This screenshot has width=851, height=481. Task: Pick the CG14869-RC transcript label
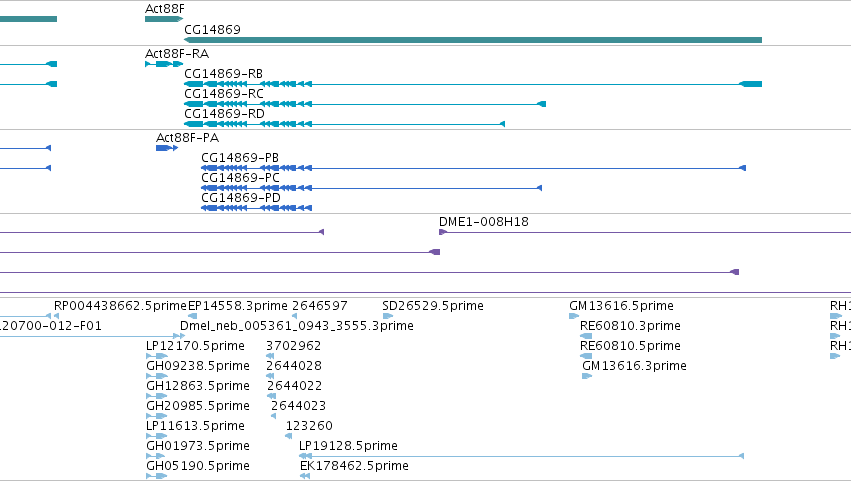pos(224,93)
